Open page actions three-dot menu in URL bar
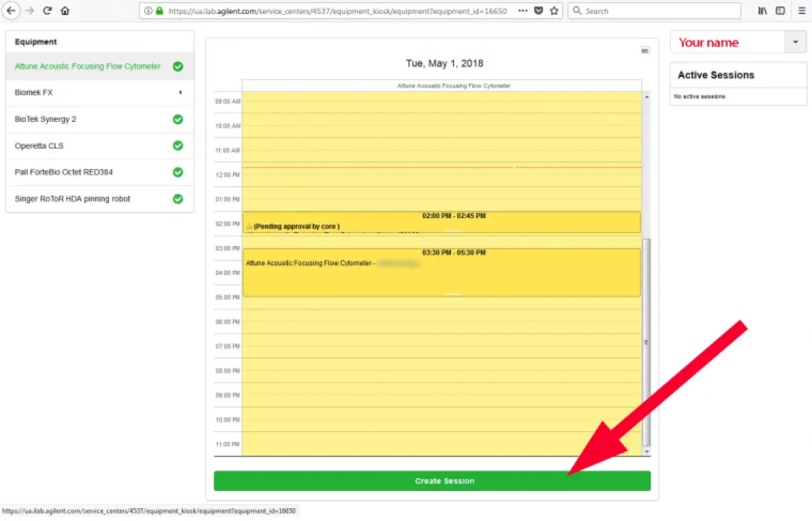Viewport: 812px width, 521px height. point(523,11)
